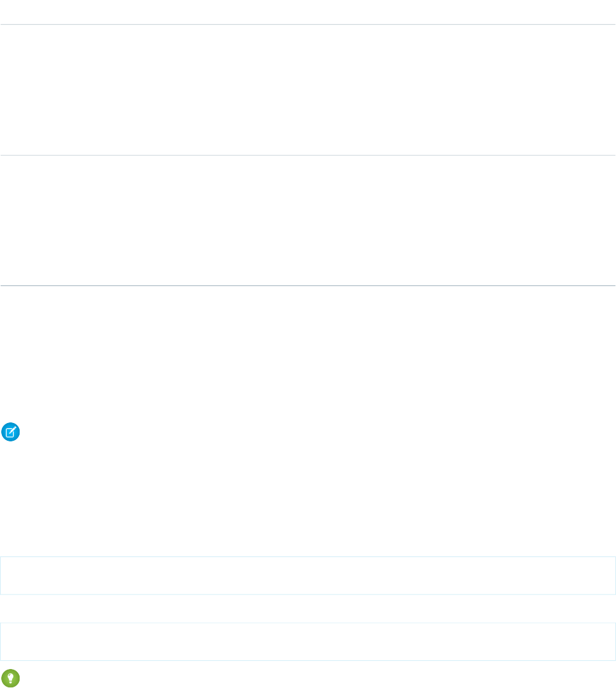Screen dimensions: 616x688
Task: Click the bottom border of the lower code box
Action: [x=308, y=661]
